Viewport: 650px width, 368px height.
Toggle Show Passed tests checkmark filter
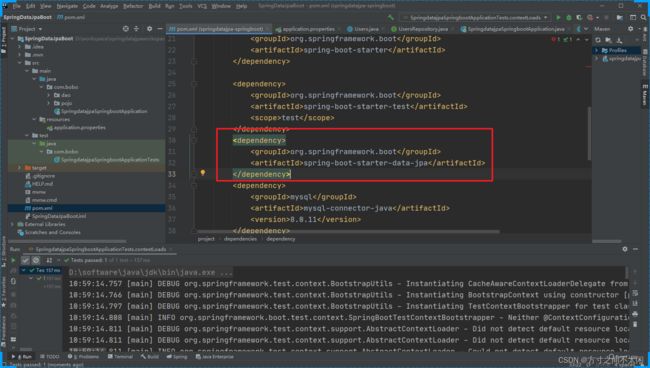coord(25,260)
